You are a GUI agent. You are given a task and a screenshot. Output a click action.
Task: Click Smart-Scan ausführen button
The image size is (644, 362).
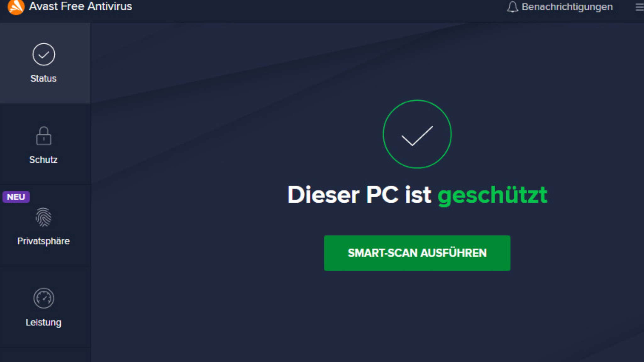(x=417, y=253)
